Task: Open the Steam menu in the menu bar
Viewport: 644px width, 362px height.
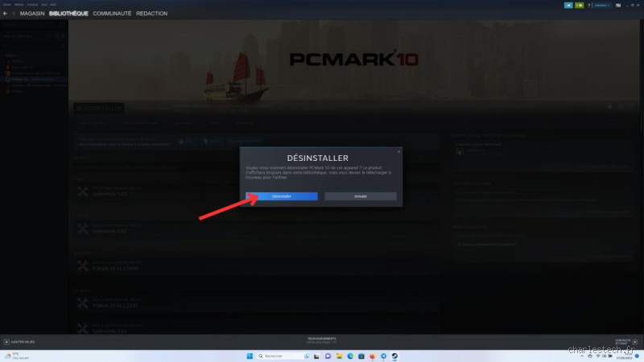Action: point(7,5)
